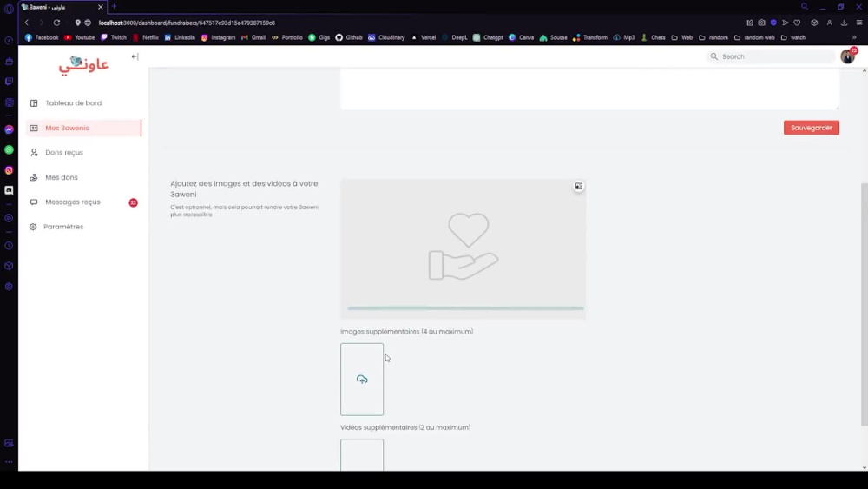Click the 3aweni Arabic logo

click(x=83, y=64)
